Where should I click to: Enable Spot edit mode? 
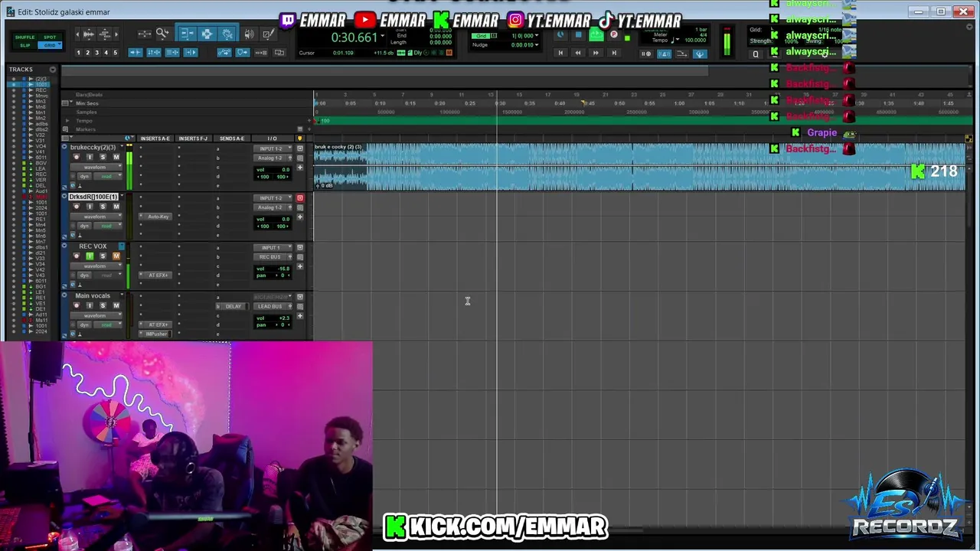click(x=50, y=37)
